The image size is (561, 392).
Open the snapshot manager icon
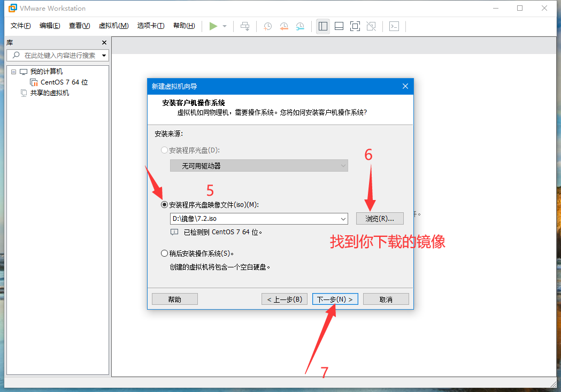click(x=301, y=26)
